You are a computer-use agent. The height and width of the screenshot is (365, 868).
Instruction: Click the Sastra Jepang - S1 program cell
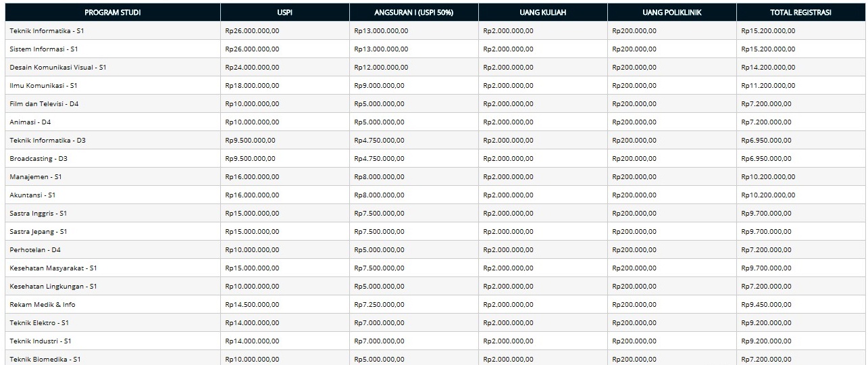[x=39, y=231]
